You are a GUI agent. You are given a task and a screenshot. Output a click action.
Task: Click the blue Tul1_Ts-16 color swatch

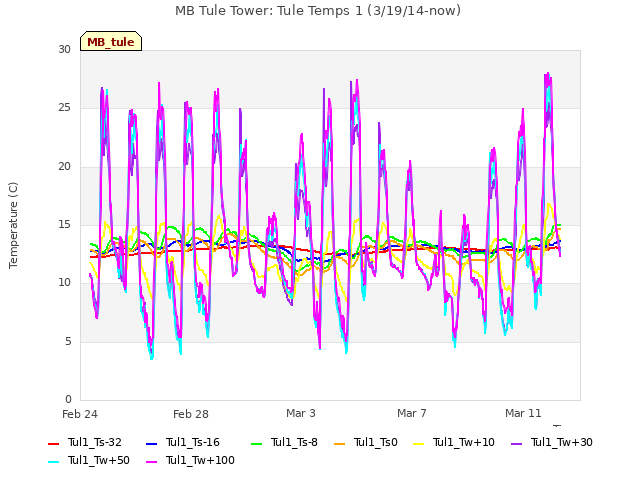(151, 443)
